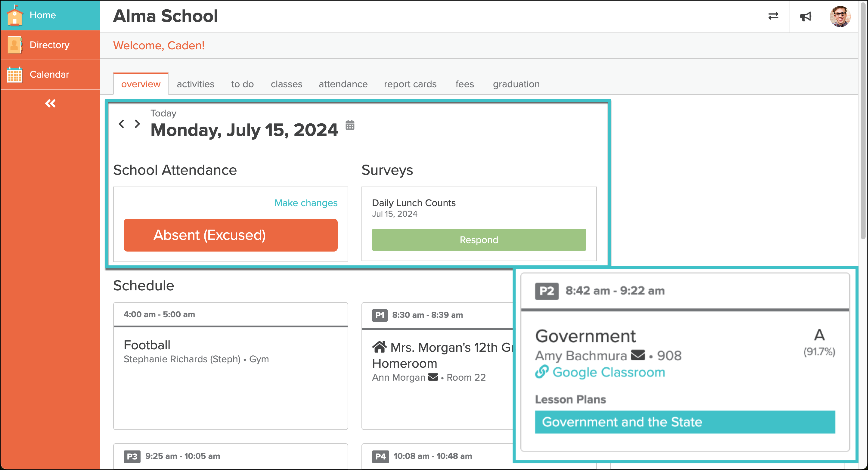Email Ann Morgan via envelope icon

pyautogui.click(x=433, y=377)
